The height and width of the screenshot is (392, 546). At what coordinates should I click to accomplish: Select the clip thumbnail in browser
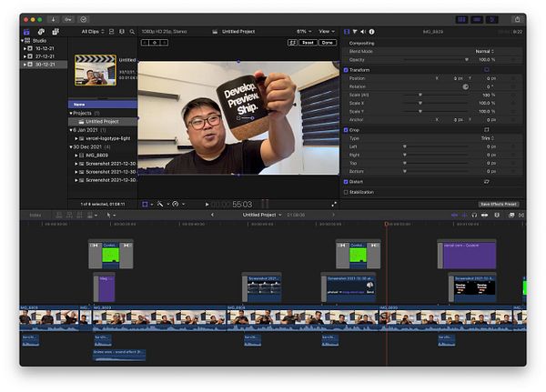pos(95,72)
